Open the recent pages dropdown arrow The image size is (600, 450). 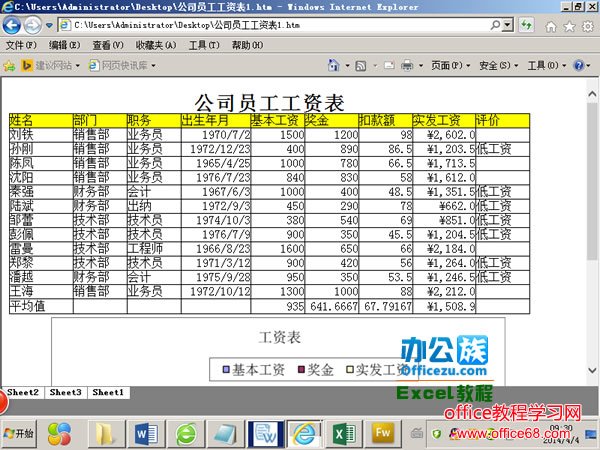(x=49, y=26)
